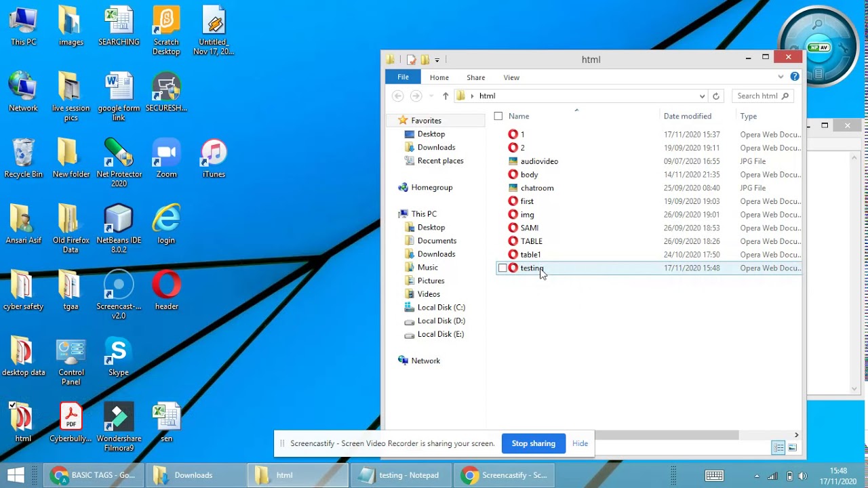Open the Customize Quick Access Toolbar dropdown
Image resolution: width=868 pixels, height=488 pixels.
(x=437, y=60)
